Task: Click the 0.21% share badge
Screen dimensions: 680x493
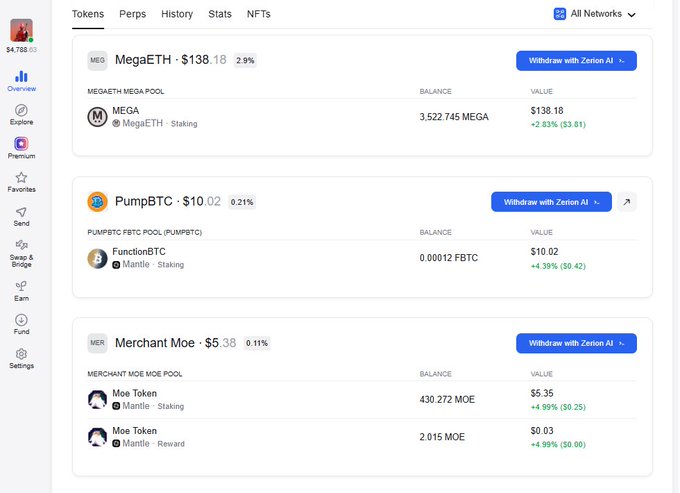Action: (x=242, y=202)
